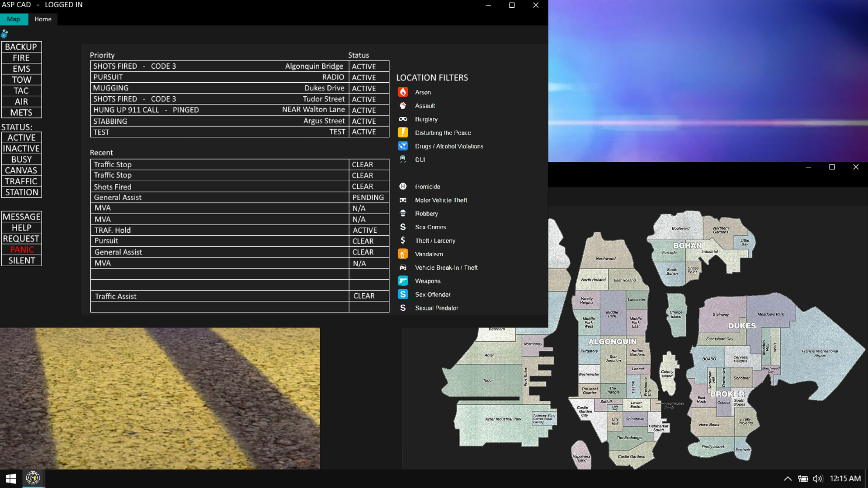Click Francis International Airport on the map
The height and width of the screenshot is (488, 868).
(x=820, y=353)
